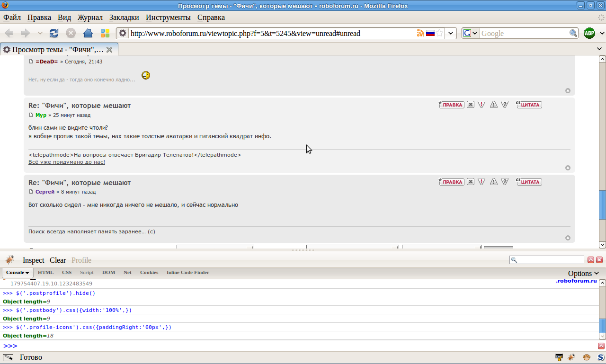Image resolution: width=606 pixels, height=364 pixels.
Task: Go to the browser home page icon
Action: (x=88, y=33)
